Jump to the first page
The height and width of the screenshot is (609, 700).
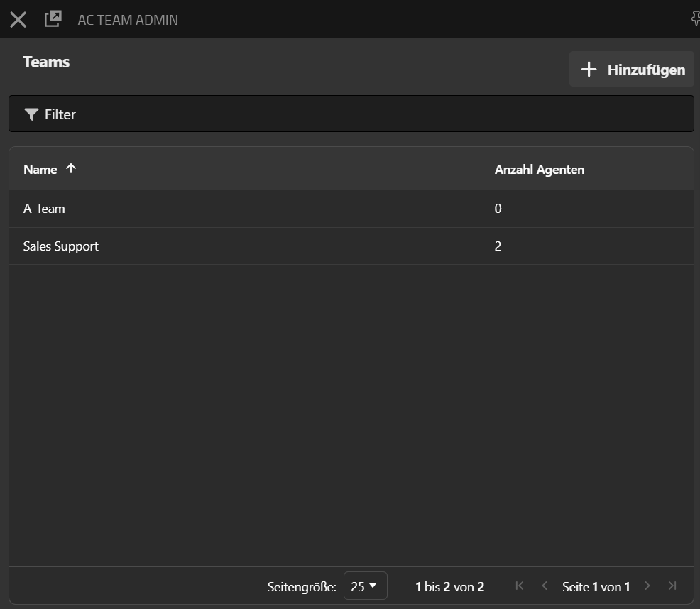point(520,586)
